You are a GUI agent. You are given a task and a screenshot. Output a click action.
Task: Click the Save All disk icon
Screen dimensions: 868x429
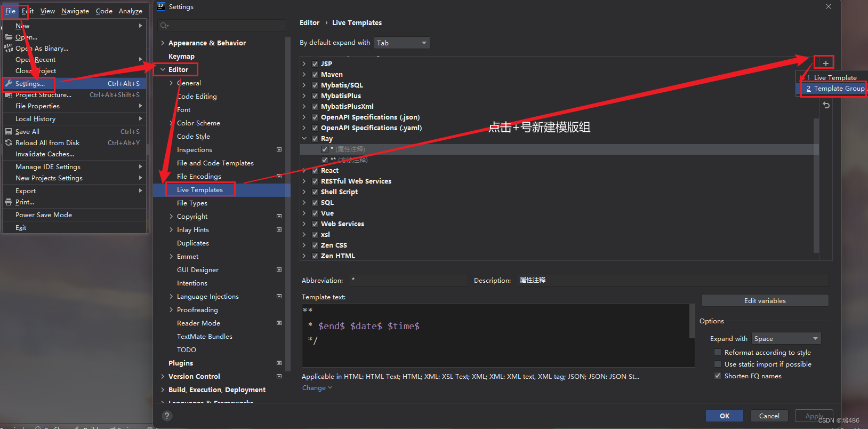click(x=9, y=131)
